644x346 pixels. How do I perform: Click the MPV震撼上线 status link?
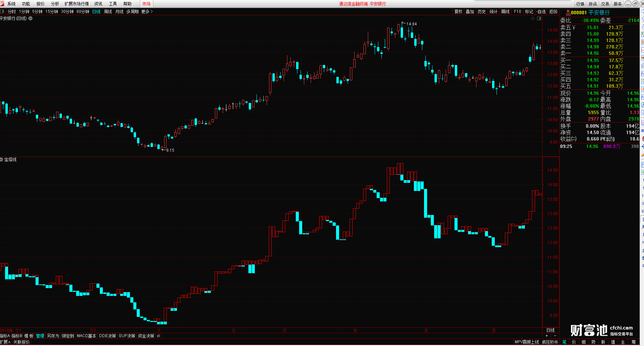tap(527, 342)
